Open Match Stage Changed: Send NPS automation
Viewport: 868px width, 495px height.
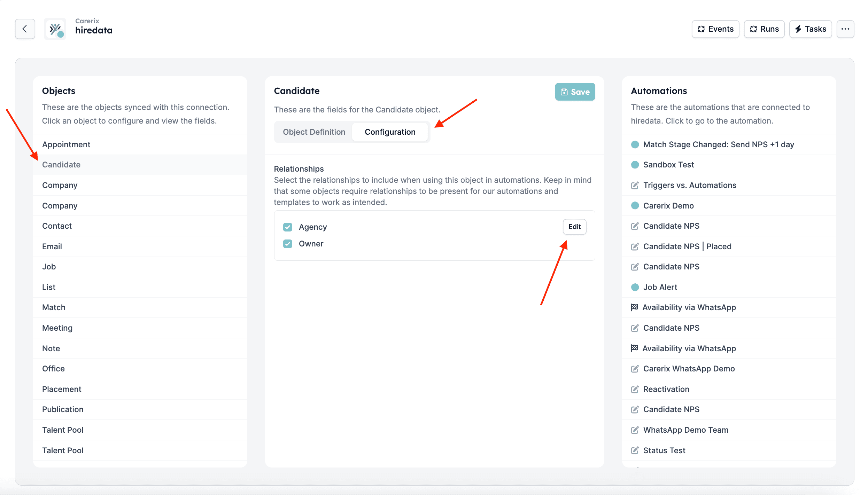pyautogui.click(x=729, y=144)
